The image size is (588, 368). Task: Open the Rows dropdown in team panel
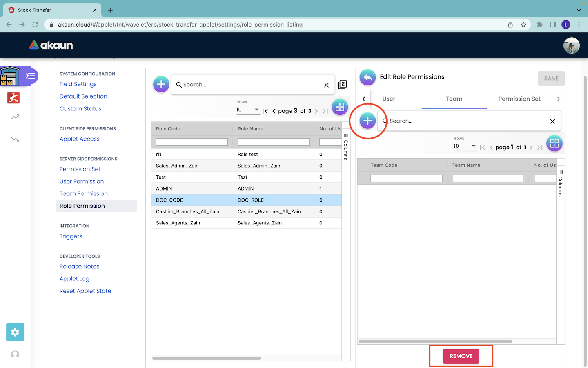coord(465,146)
